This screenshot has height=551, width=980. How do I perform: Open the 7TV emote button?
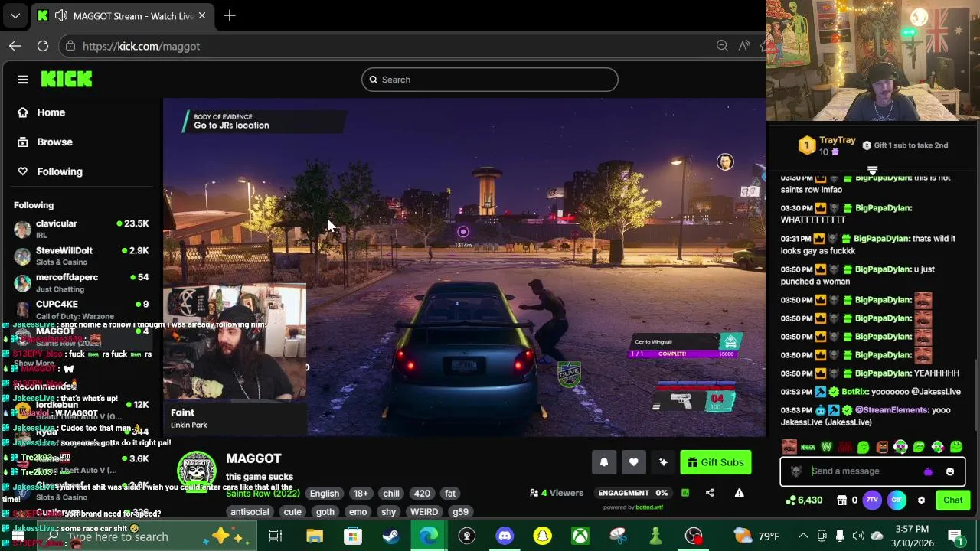pyautogui.click(x=872, y=500)
